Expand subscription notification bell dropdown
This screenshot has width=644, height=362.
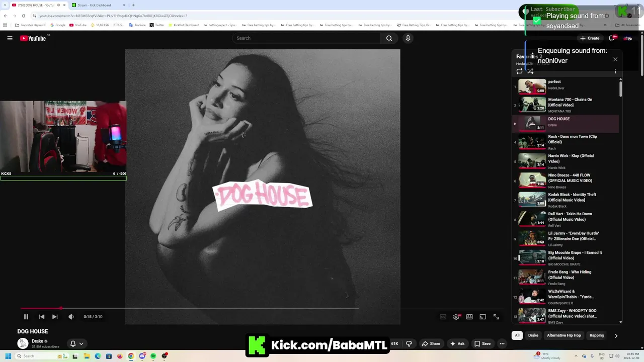click(x=76, y=343)
